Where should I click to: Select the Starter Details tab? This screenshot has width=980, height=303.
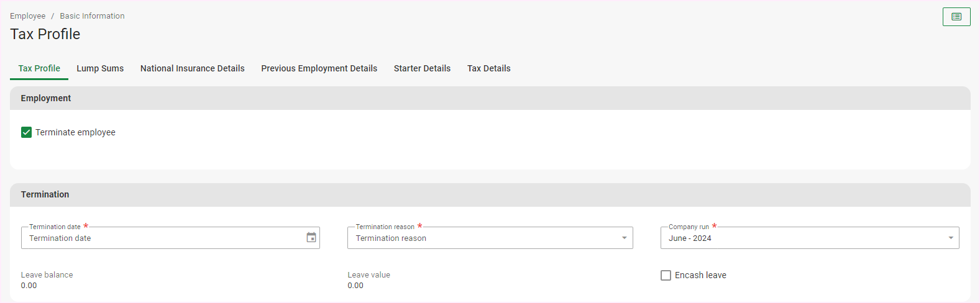422,68
